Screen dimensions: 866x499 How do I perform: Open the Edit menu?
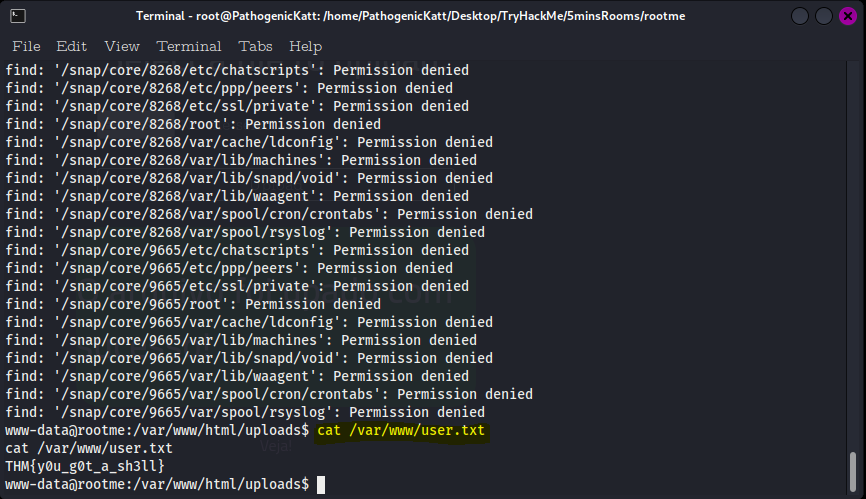tap(71, 46)
